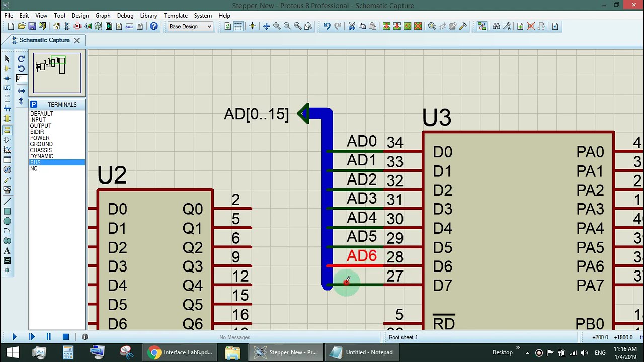Switch to Untitled - Notepad taskbar window
The image size is (644, 362).
click(x=362, y=352)
